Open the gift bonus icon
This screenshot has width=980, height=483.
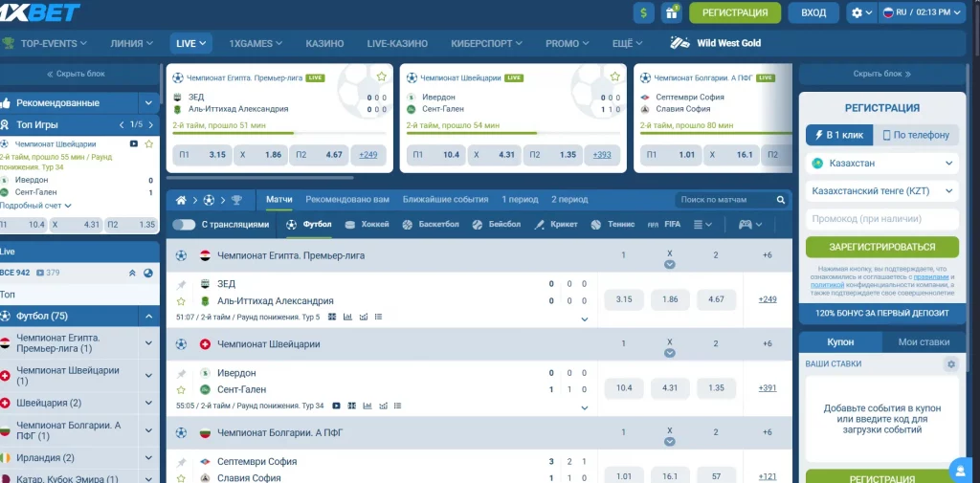672,12
